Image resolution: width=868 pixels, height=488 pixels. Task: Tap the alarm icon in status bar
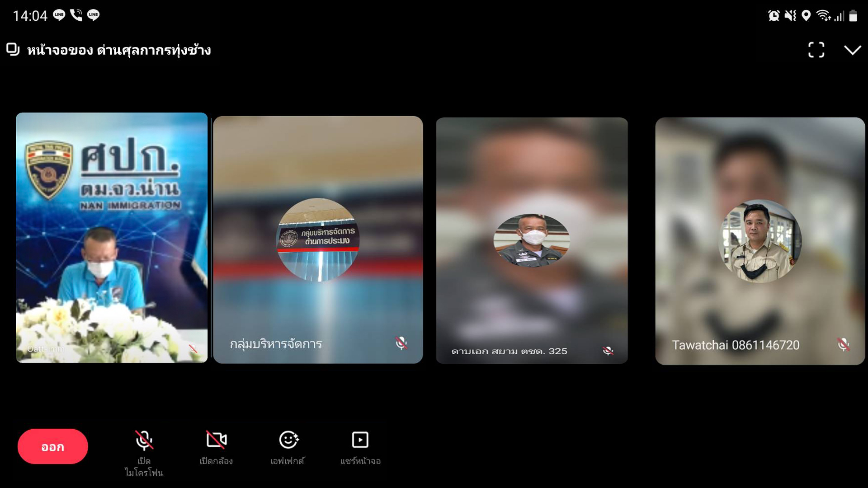tap(774, 16)
